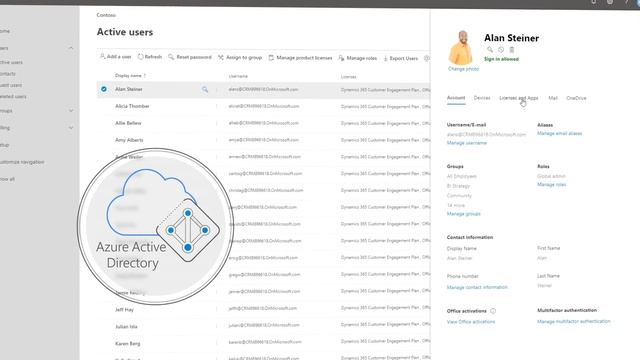Image resolution: width=640 pixels, height=360 pixels.
Task: Switch to the Licenses and Apps tab
Action: coord(519,98)
